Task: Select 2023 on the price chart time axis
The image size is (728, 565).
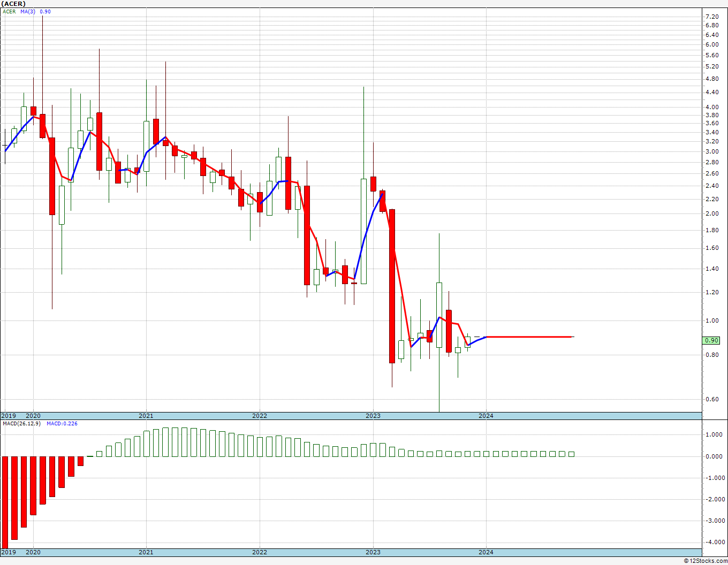Action: (x=373, y=416)
